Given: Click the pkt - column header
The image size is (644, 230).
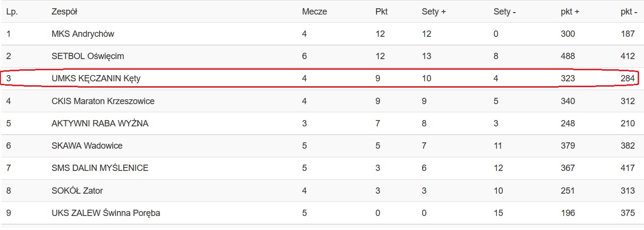Looking at the screenshot, I should tap(629, 12).
